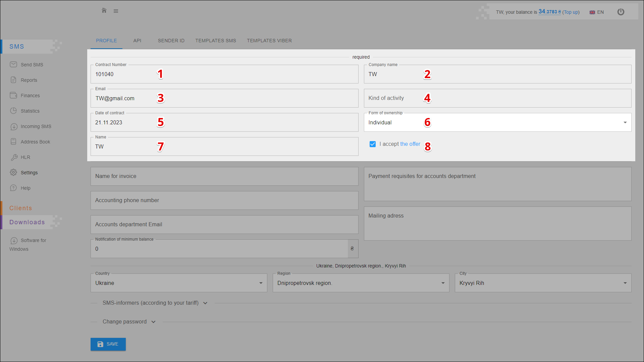Click the Finances wallet icon
Viewport: 644px width, 362px height.
13,95
